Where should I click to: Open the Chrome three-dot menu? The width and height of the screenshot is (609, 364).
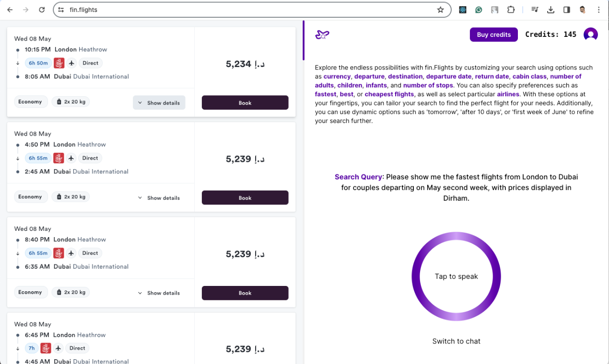[598, 10]
